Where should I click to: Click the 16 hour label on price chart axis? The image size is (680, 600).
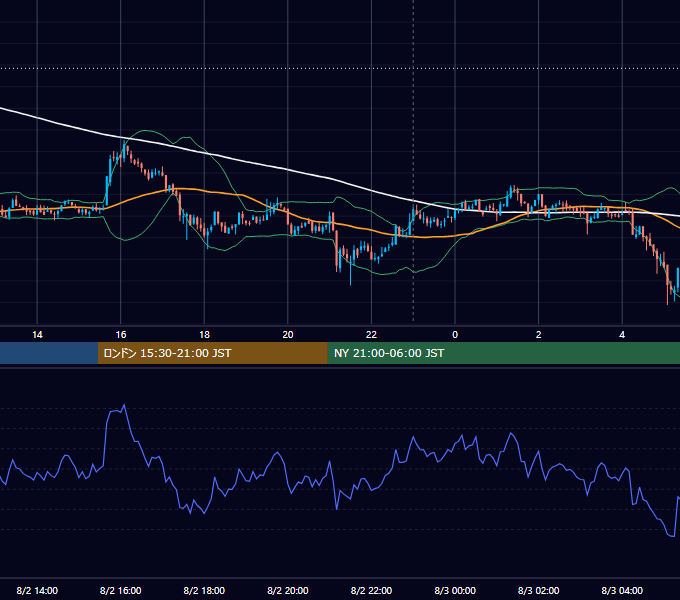click(121, 335)
